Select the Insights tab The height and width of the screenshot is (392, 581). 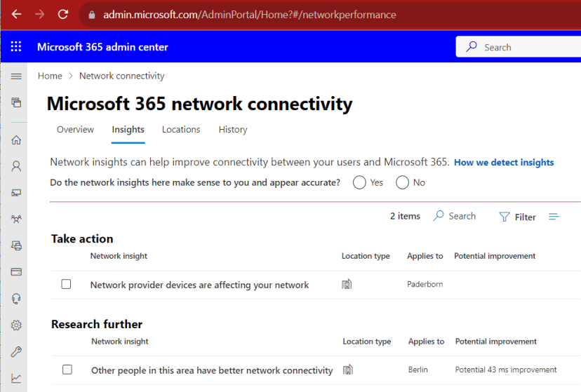(128, 130)
